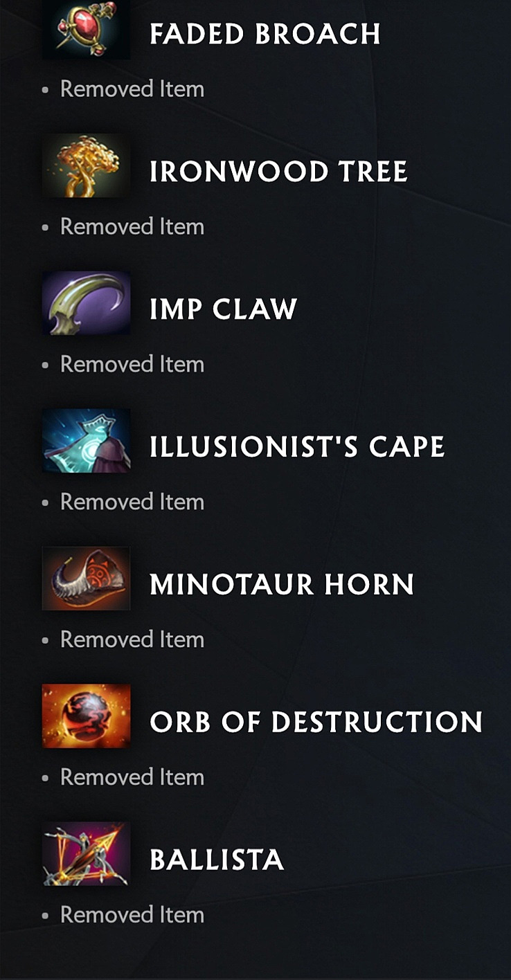Select the IMP CLAW heading
Image resolution: width=511 pixels, height=980 pixels.
tap(223, 309)
